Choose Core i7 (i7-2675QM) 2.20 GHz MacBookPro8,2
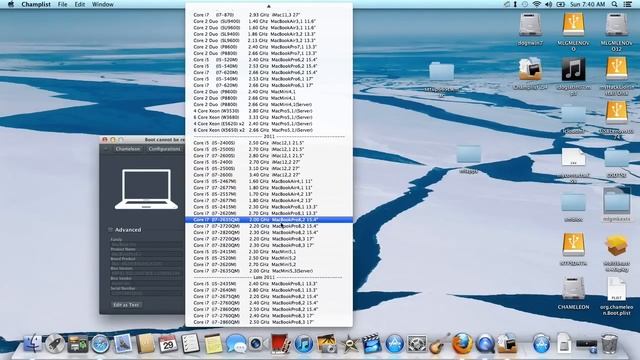 [x=269, y=296]
